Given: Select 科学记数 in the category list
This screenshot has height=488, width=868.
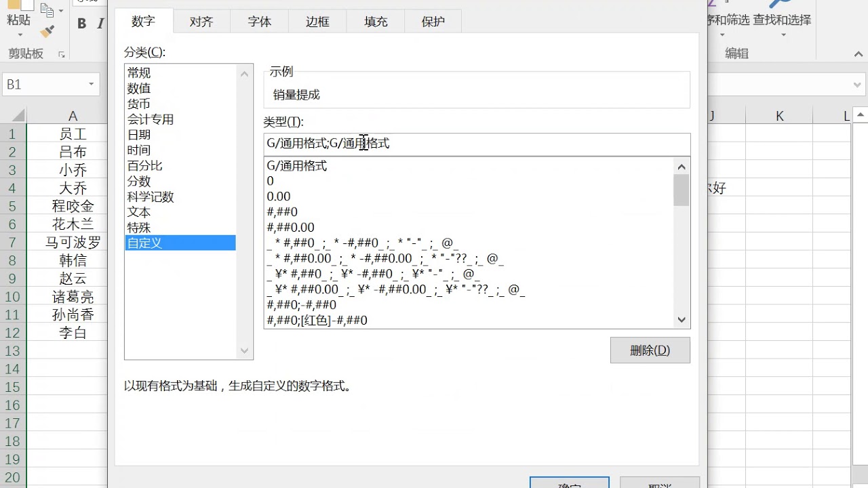Looking at the screenshot, I should click(x=180, y=197).
